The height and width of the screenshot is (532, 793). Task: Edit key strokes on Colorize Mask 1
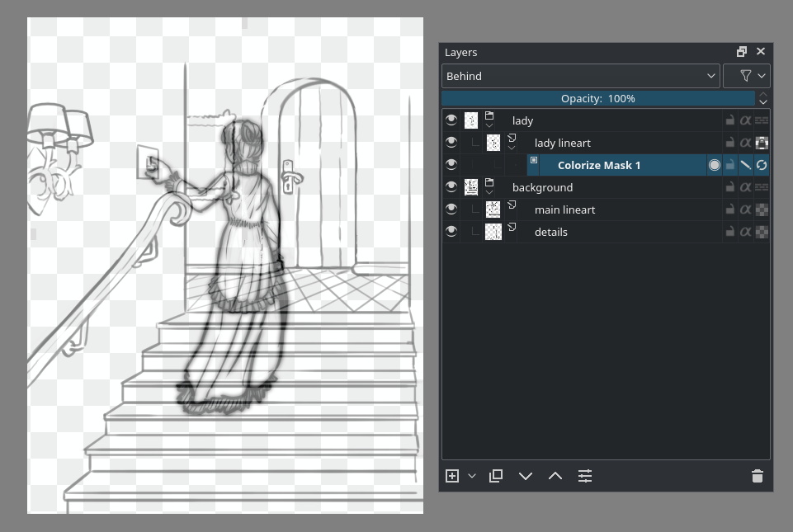pyautogui.click(x=744, y=164)
